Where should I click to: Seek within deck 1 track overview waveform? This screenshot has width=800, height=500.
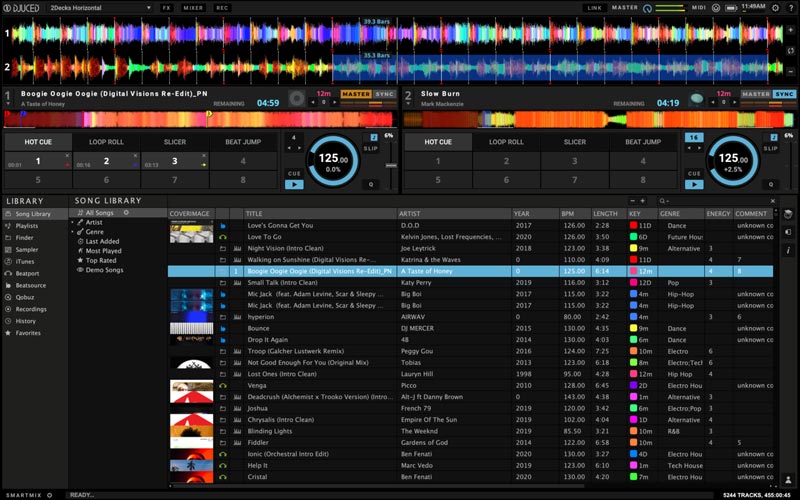[199, 119]
